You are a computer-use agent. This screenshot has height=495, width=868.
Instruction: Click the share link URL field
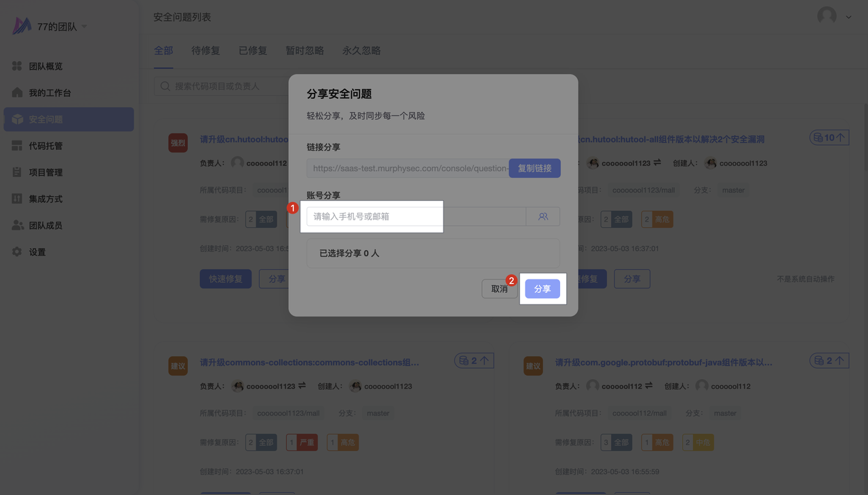[408, 168]
